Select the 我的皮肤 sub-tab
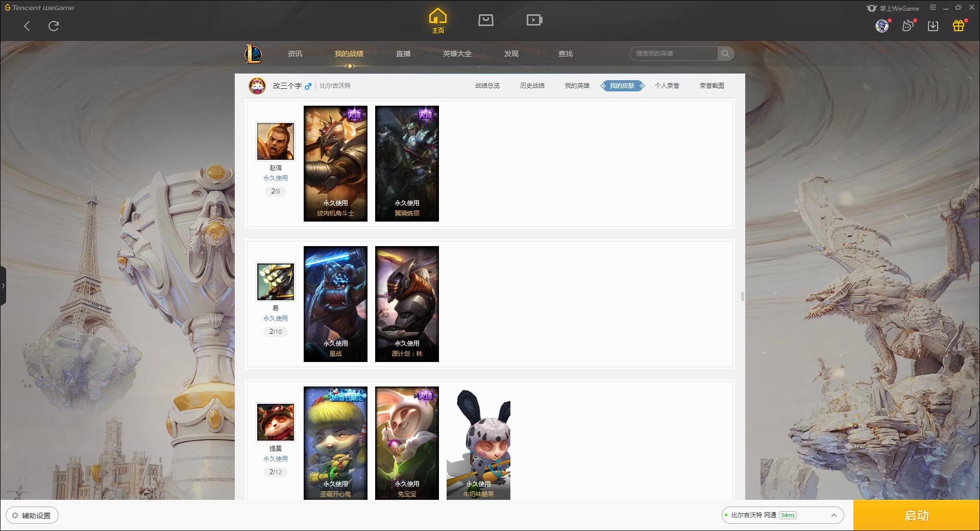 [x=622, y=86]
